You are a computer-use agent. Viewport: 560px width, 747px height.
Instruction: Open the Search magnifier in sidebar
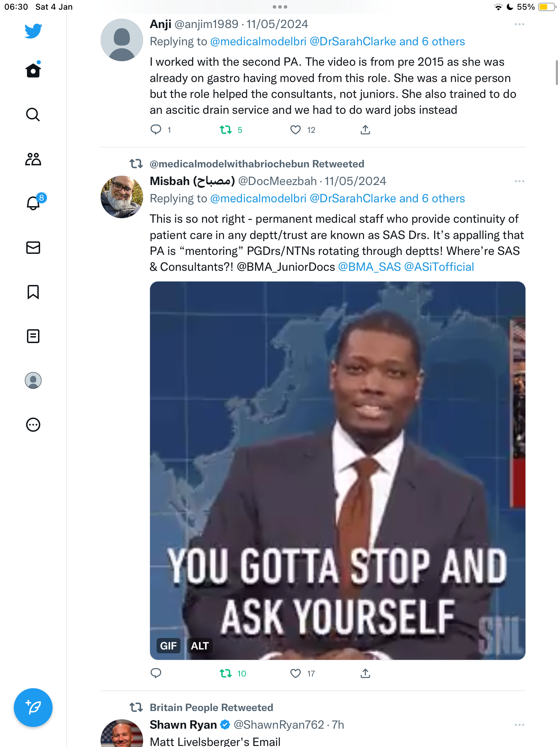coord(33,114)
